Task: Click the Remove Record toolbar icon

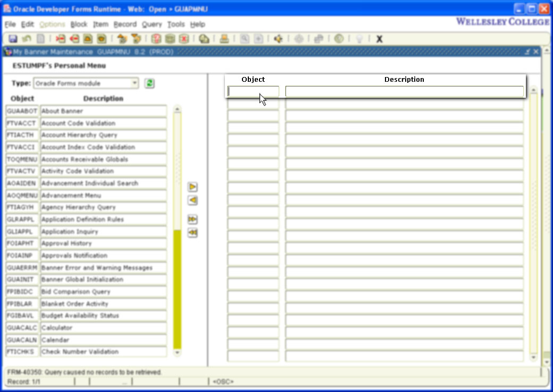Action: pos(74,39)
